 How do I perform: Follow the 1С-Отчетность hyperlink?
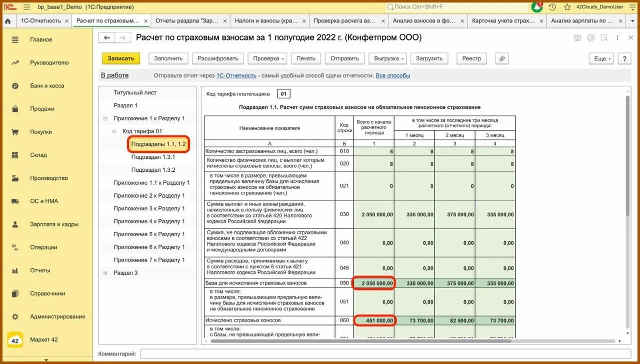(236, 76)
